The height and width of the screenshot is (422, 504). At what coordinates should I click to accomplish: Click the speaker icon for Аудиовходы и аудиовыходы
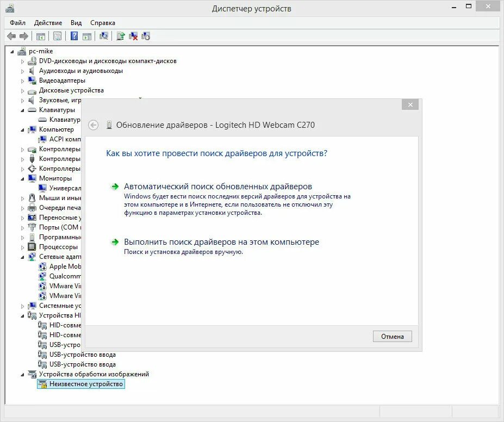pos(32,71)
